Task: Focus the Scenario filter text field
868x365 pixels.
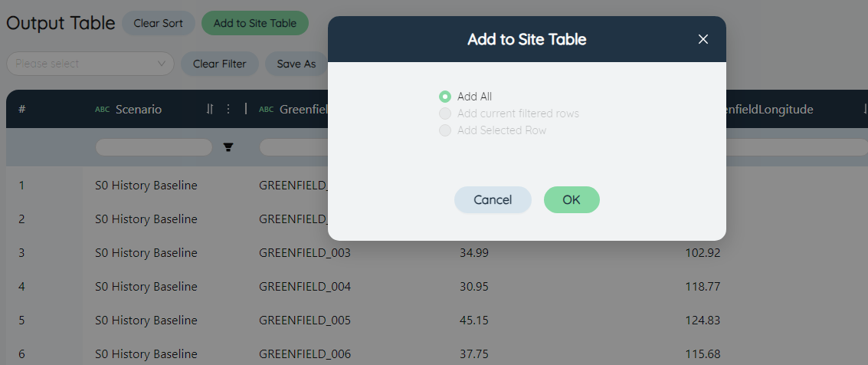Action: (154, 147)
